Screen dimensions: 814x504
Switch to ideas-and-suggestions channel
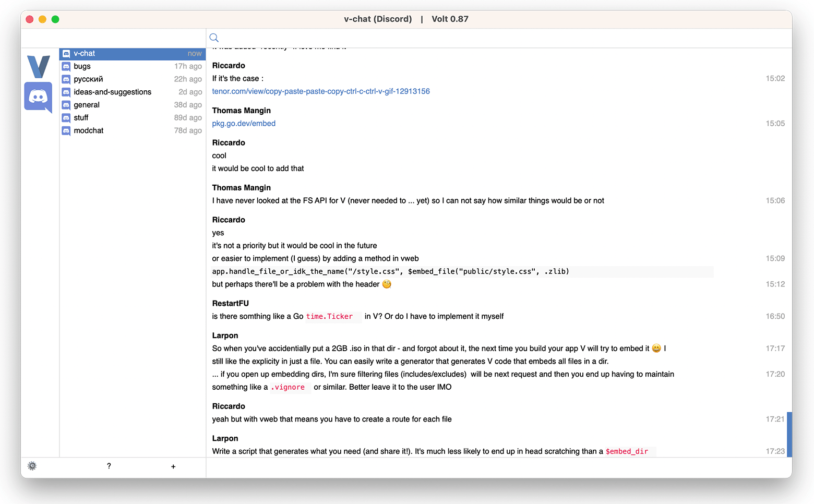[133, 92]
